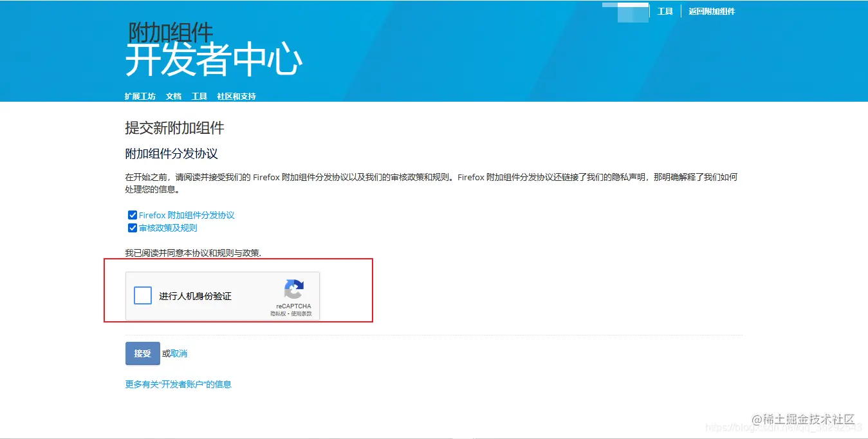
Task: Open the 社区和支持 nav item
Action: coord(237,97)
